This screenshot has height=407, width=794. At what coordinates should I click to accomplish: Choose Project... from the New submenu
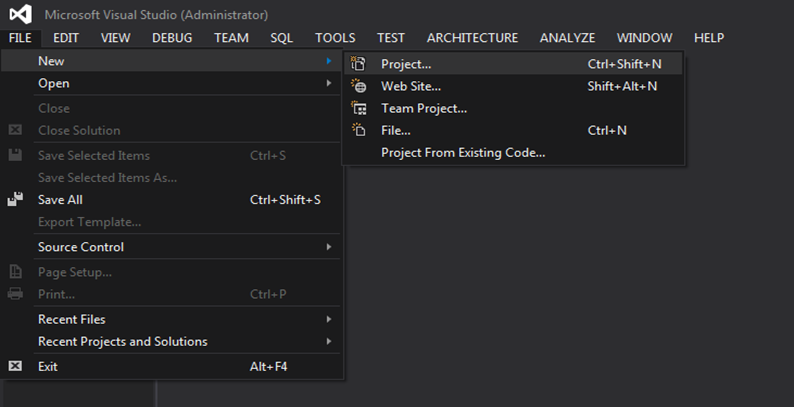pos(513,64)
